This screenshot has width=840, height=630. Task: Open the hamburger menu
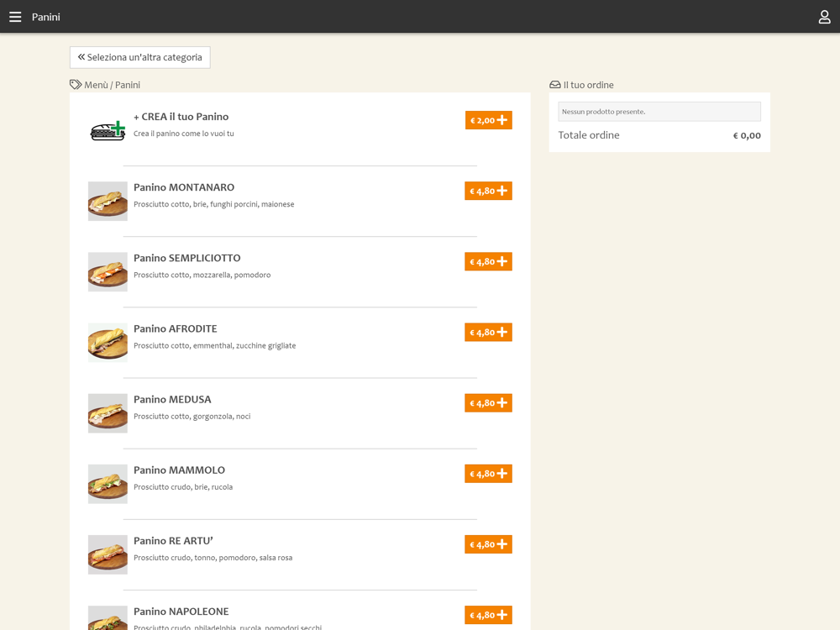(x=15, y=17)
